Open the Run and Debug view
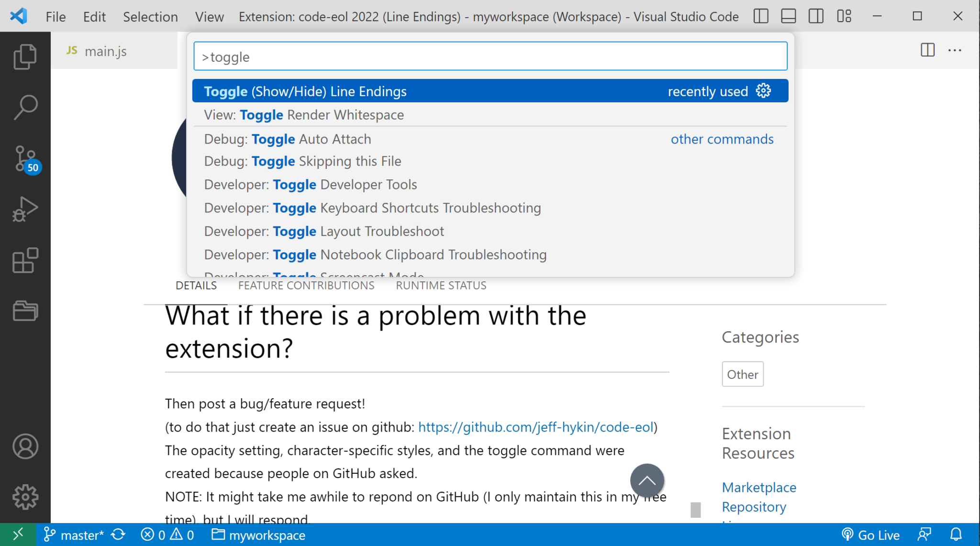 coord(25,210)
